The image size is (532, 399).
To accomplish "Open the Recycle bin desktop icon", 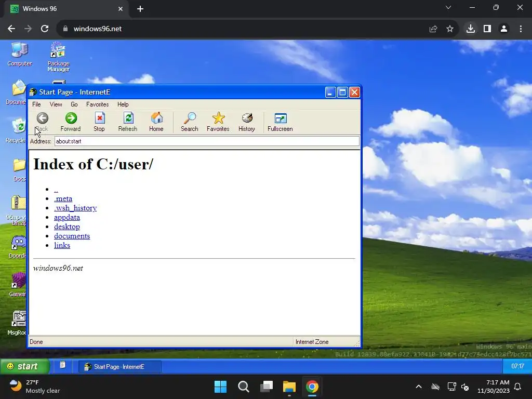I will [16, 131].
